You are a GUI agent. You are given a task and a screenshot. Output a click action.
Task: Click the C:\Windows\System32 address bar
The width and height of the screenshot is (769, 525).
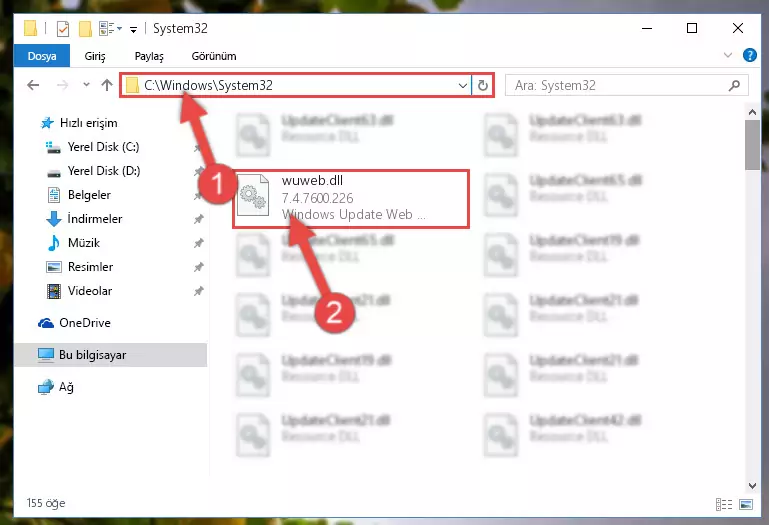[296, 85]
